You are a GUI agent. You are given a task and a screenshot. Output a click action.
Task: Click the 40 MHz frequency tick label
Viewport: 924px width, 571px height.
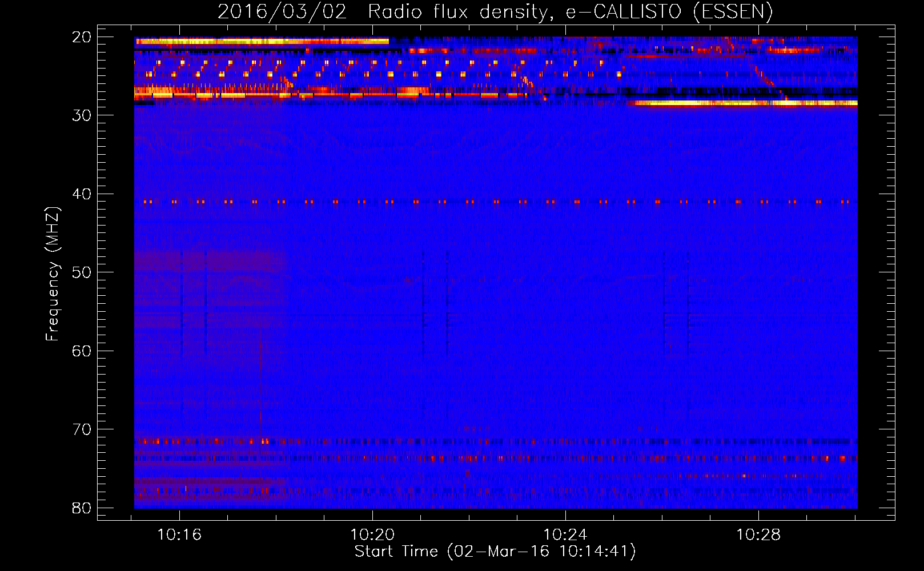[x=82, y=194]
